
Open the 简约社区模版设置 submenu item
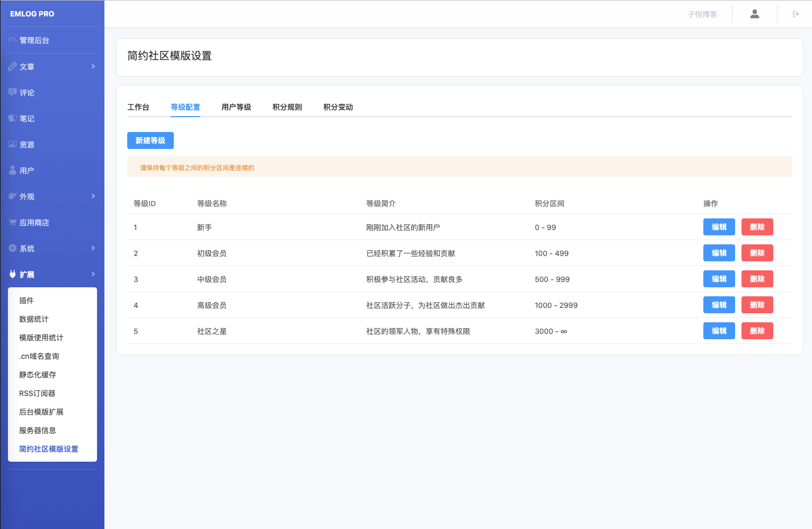coord(49,449)
